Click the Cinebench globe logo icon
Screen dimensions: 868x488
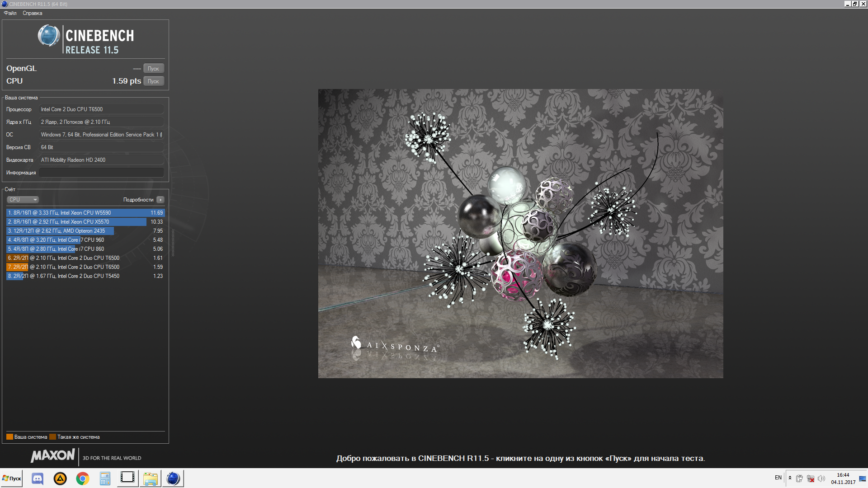49,36
